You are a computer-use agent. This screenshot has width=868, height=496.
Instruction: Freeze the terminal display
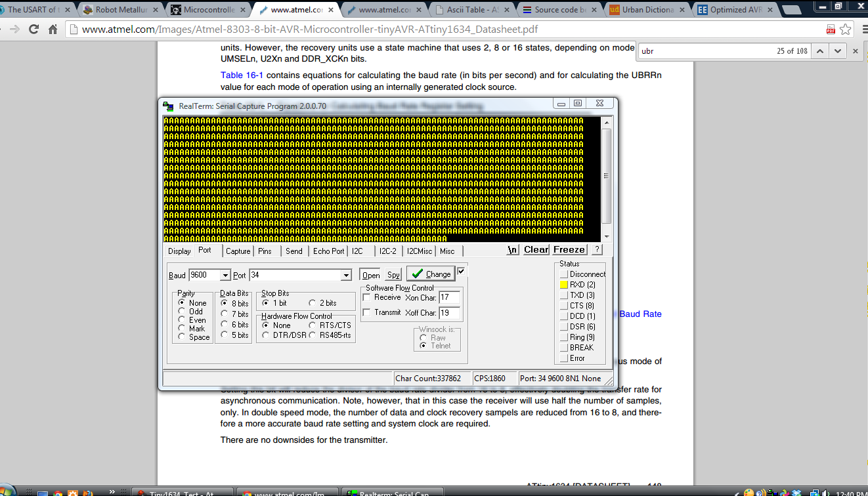(x=569, y=249)
